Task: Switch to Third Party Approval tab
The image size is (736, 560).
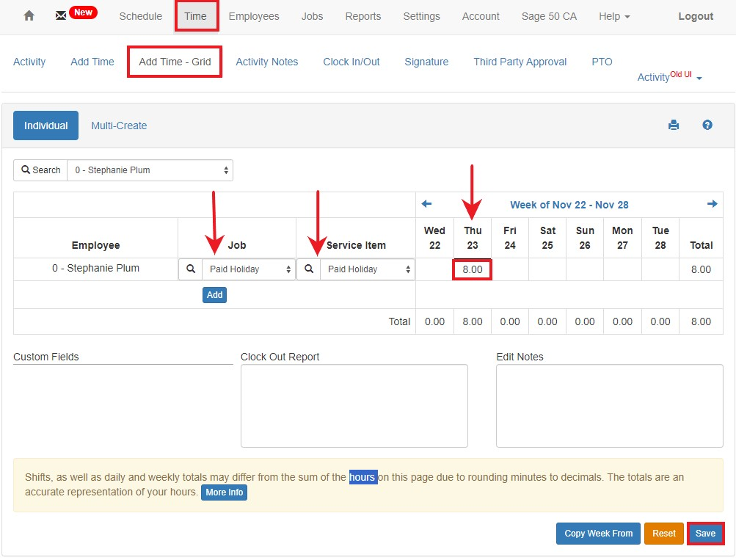Action: click(520, 62)
